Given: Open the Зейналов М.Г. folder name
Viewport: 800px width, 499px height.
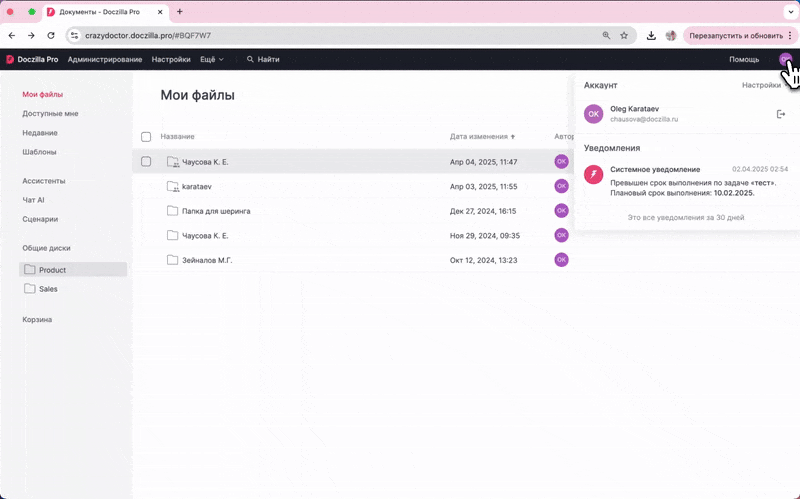Looking at the screenshot, I should pos(207,260).
